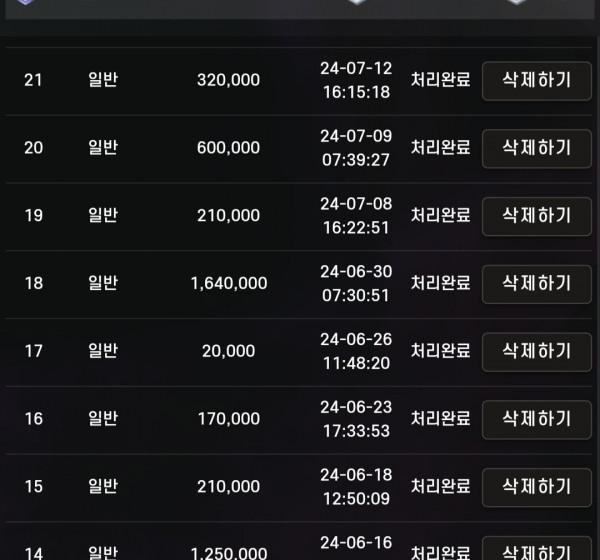This screenshot has width=600, height=560.
Task: Delete entry 17 with 삭제하기 button
Action: tap(536, 352)
